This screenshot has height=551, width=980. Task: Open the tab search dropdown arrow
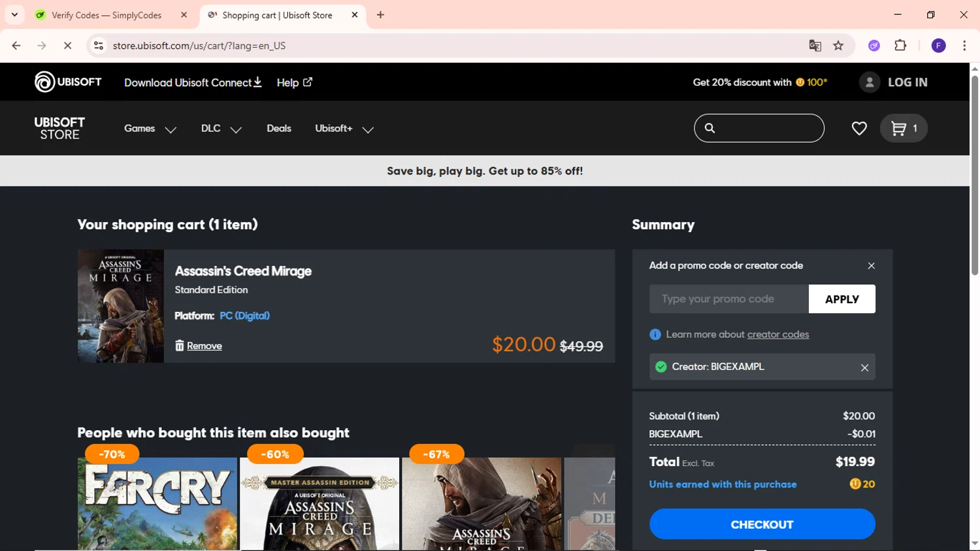[x=14, y=14]
